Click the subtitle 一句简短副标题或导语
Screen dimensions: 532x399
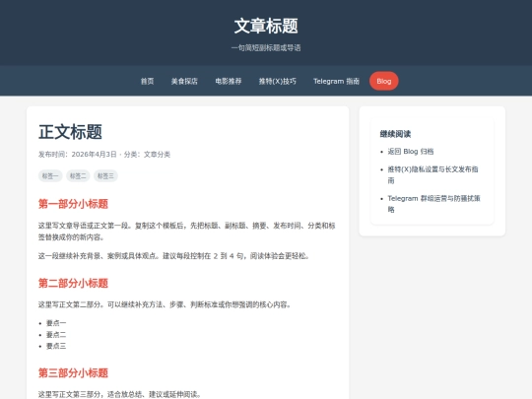(266, 48)
